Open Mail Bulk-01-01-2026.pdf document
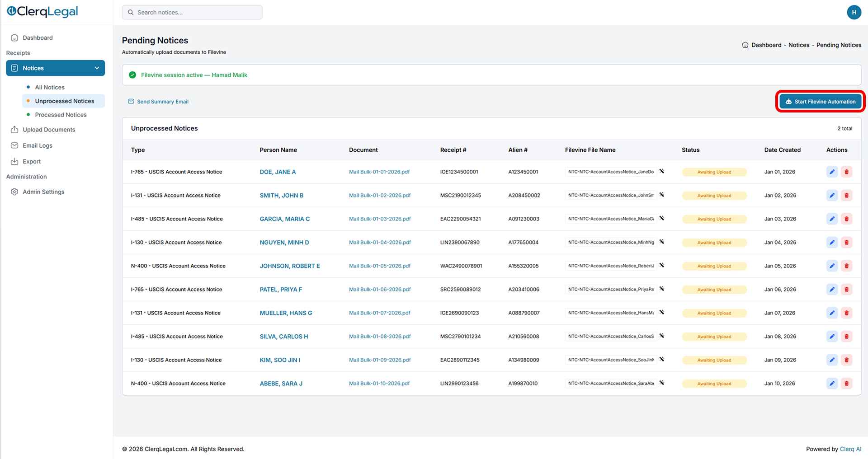Image resolution: width=868 pixels, height=459 pixels. (379, 172)
